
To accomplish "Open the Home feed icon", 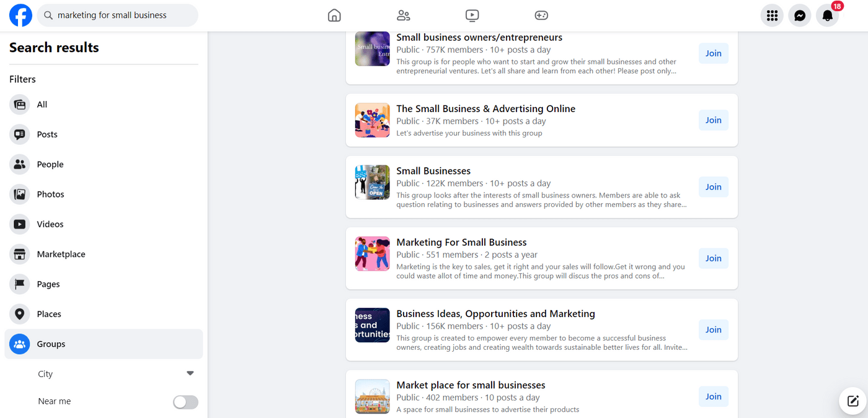I will point(334,15).
